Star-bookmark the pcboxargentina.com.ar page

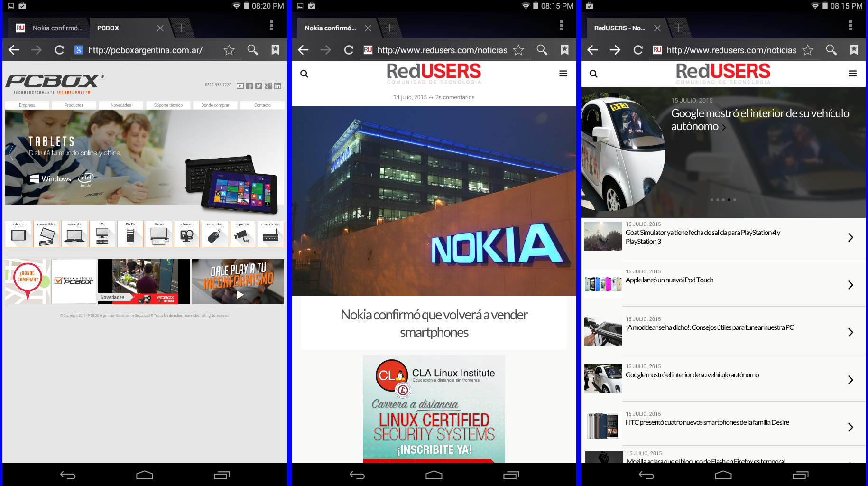(229, 50)
